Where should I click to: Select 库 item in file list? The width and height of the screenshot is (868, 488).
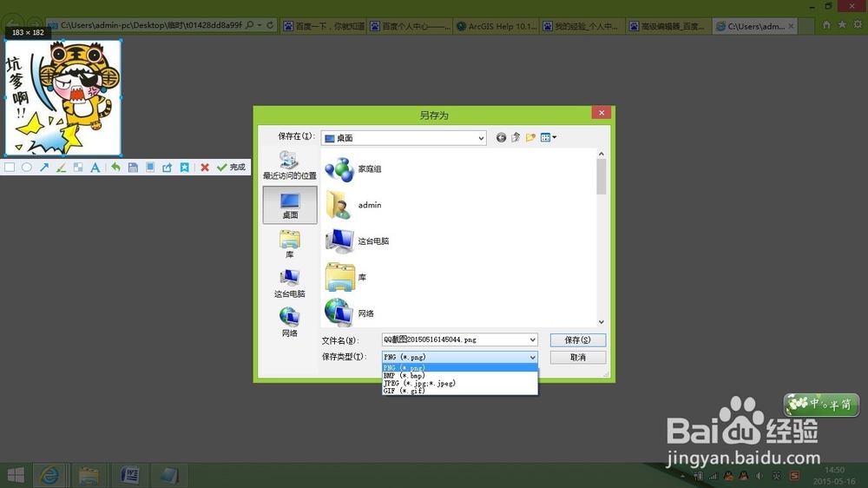point(346,277)
